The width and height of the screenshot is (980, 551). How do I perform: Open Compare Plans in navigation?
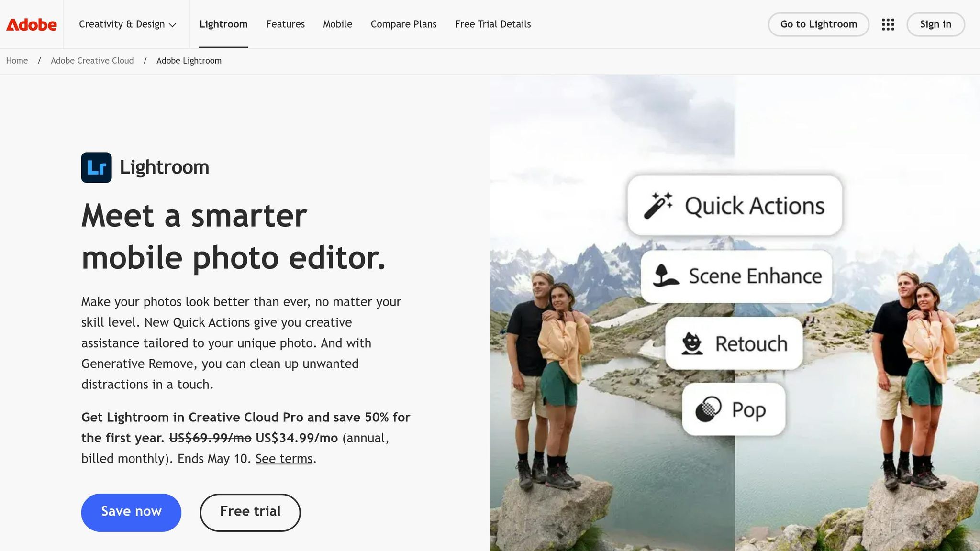[403, 24]
